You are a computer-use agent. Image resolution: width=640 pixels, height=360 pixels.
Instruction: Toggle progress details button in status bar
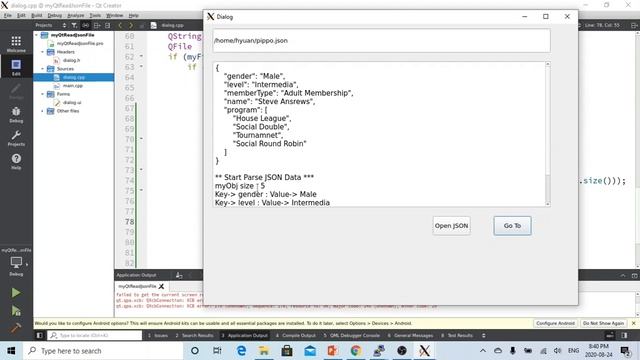point(610,336)
